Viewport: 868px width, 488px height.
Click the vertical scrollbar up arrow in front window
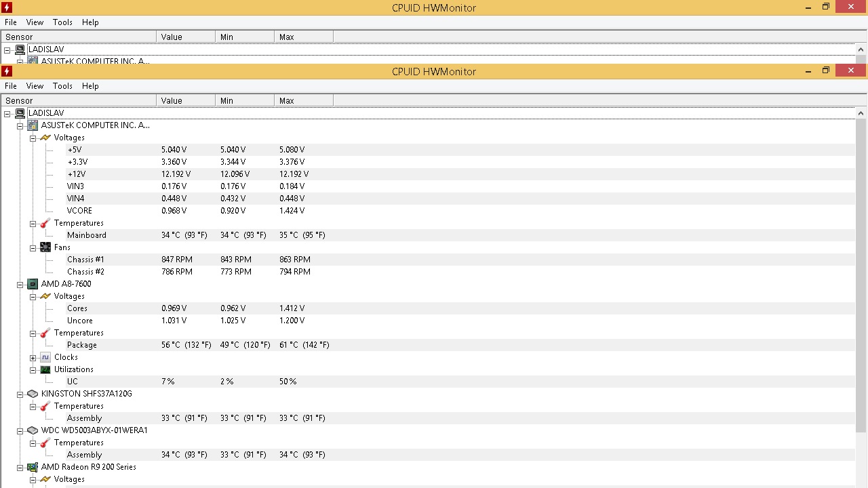click(861, 113)
